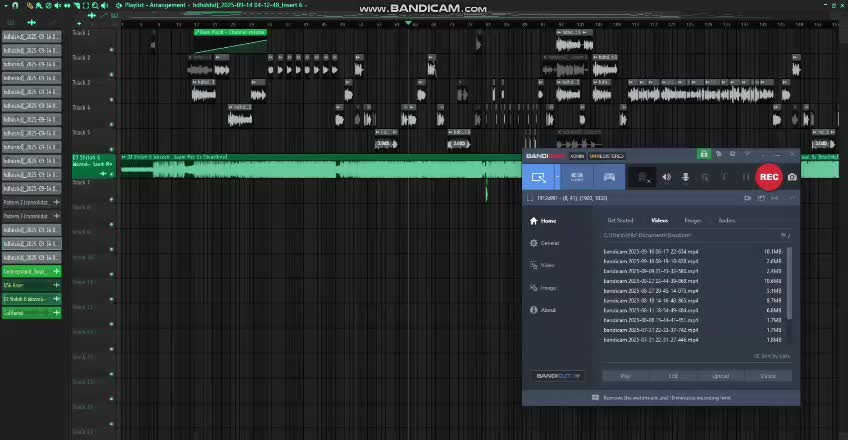Open About section in Bandicam sidebar
848x440 pixels.
pyautogui.click(x=543, y=310)
